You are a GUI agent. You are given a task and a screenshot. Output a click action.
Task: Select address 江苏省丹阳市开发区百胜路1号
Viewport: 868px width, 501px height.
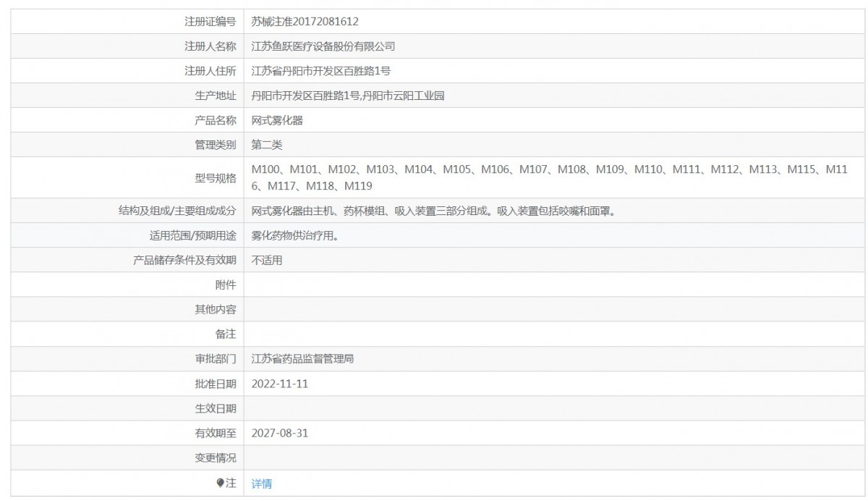point(321,71)
